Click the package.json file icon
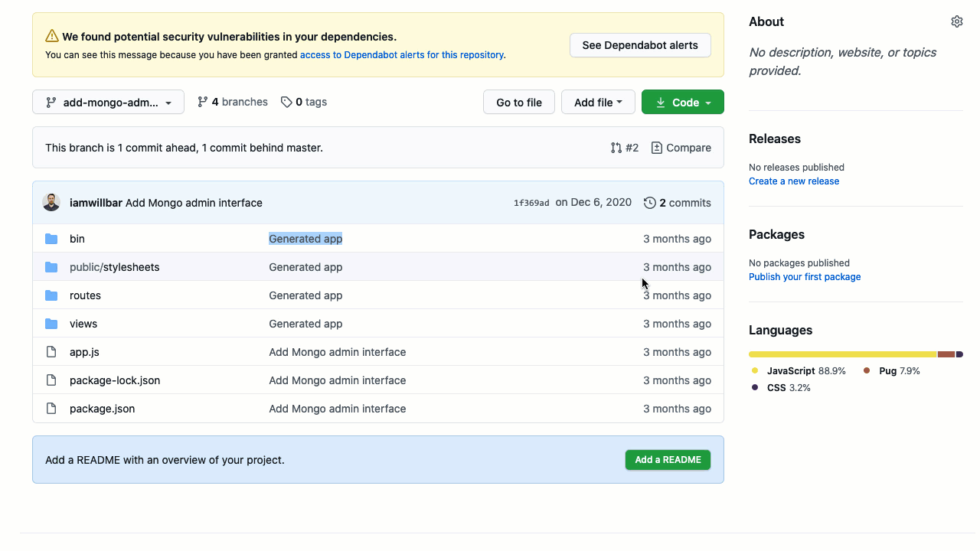Image resolution: width=980 pixels, height=551 pixels. (x=51, y=409)
